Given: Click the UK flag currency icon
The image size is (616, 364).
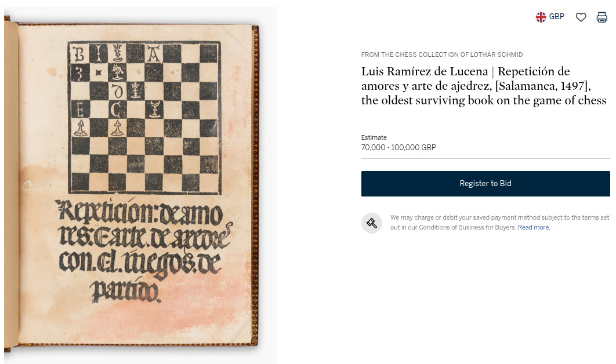Looking at the screenshot, I should pyautogui.click(x=541, y=17).
